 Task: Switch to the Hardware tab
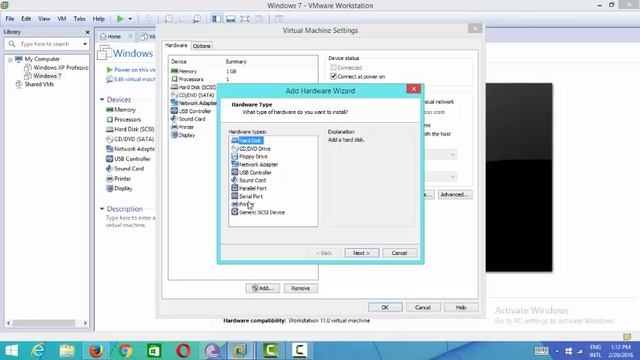click(176, 45)
